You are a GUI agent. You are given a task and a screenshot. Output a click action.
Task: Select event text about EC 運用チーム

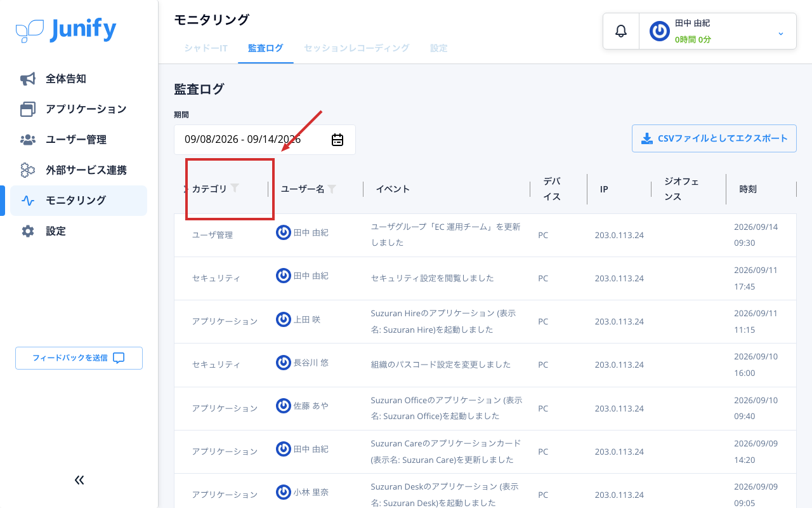click(445, 235)
